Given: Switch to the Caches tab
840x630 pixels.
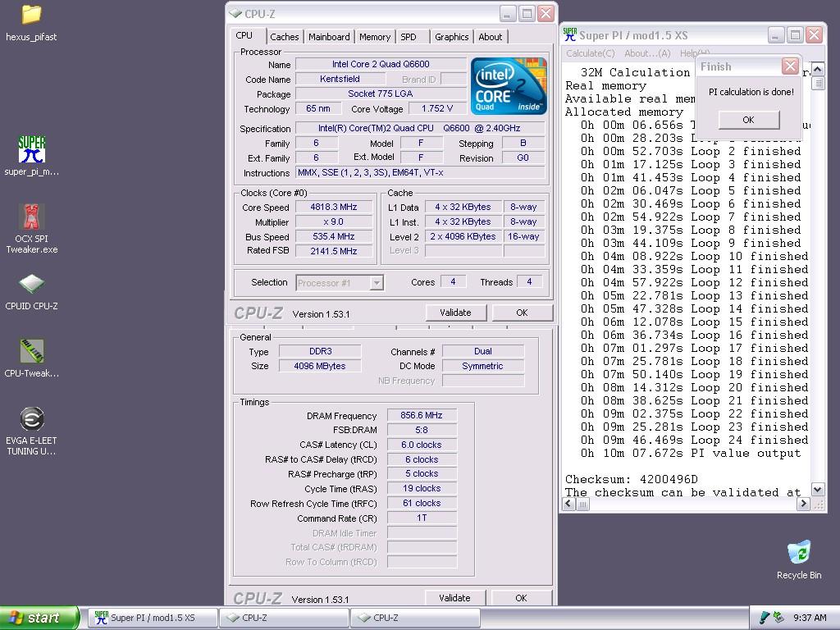Looking at the screenshot, I should pyautogui.click(x=285, y=37).
